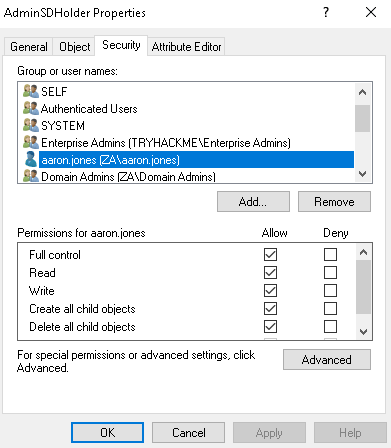Uncheck Allow for Full control

coord(270,255)
